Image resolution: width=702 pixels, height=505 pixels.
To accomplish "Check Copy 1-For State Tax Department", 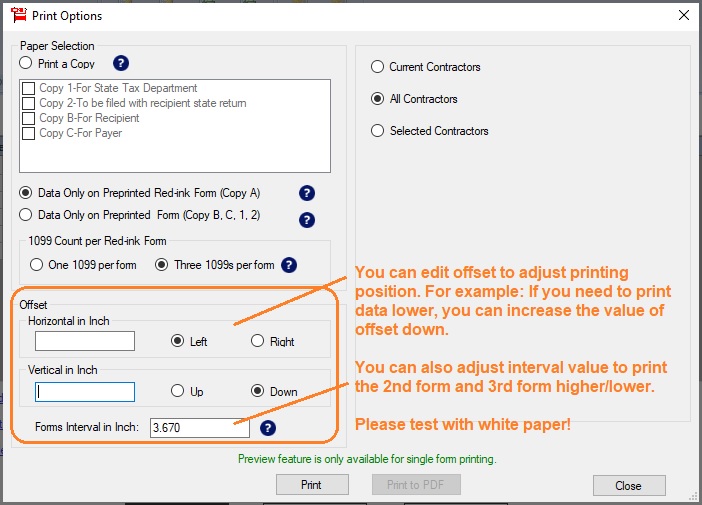I will 29,89.
